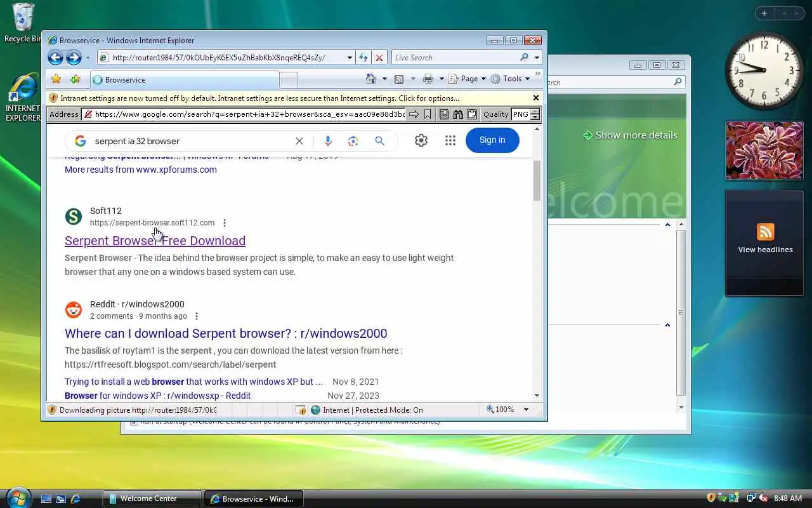Image resolution: width=812 pixels, height=508 pixels.
Task: Collapse the second Welcome Center section chevron
Action: tap(667, 325)
